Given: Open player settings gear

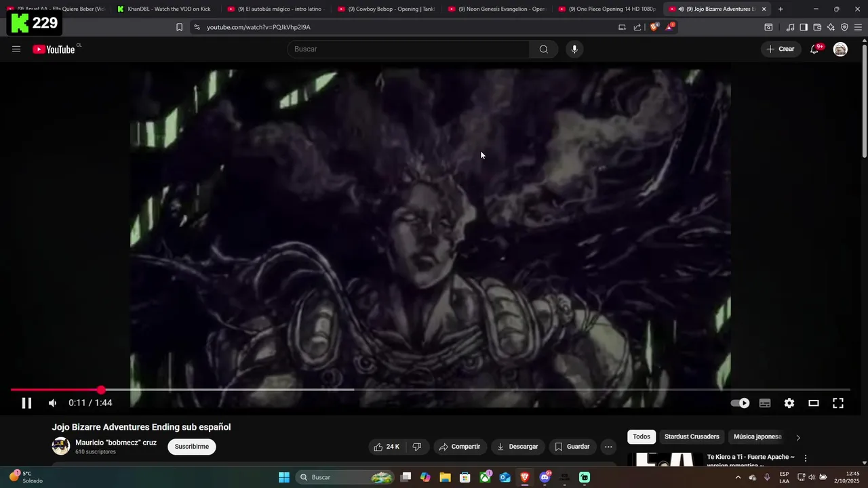Looking at the screenshot, I should [789, 403].
